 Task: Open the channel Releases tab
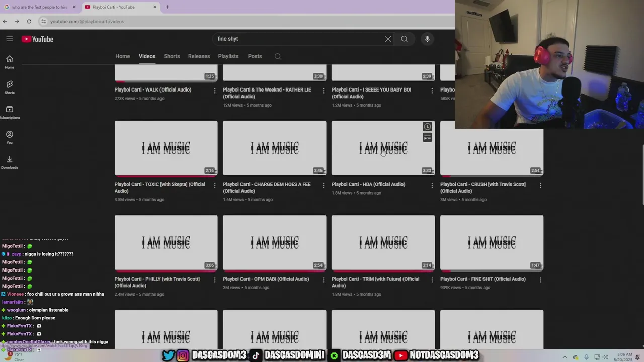click(x=199, y=56)
